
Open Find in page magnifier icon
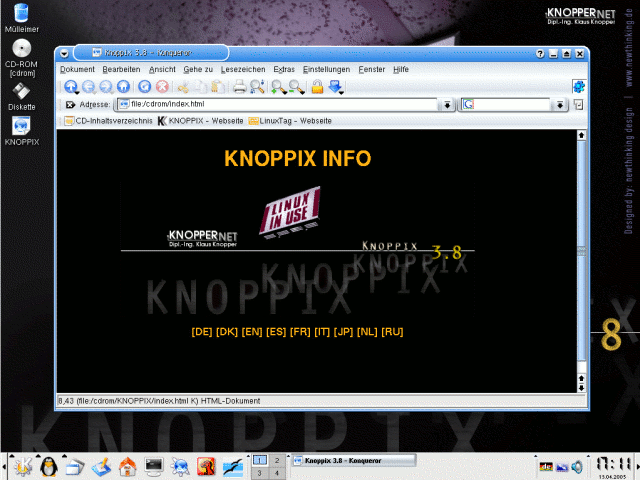pyautogui.click(x=257, y=87)
